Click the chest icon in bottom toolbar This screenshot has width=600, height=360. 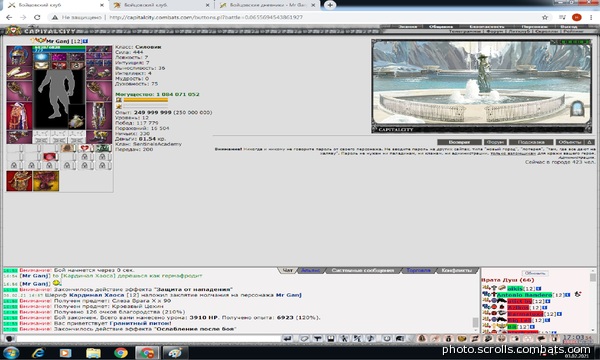click(462, 339)
